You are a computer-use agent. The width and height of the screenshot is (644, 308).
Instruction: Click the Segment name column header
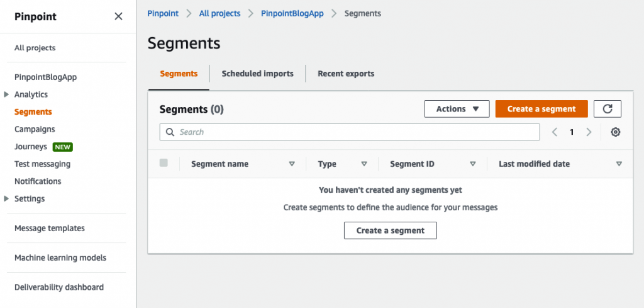pyautogui.click(x=219, y=164)
